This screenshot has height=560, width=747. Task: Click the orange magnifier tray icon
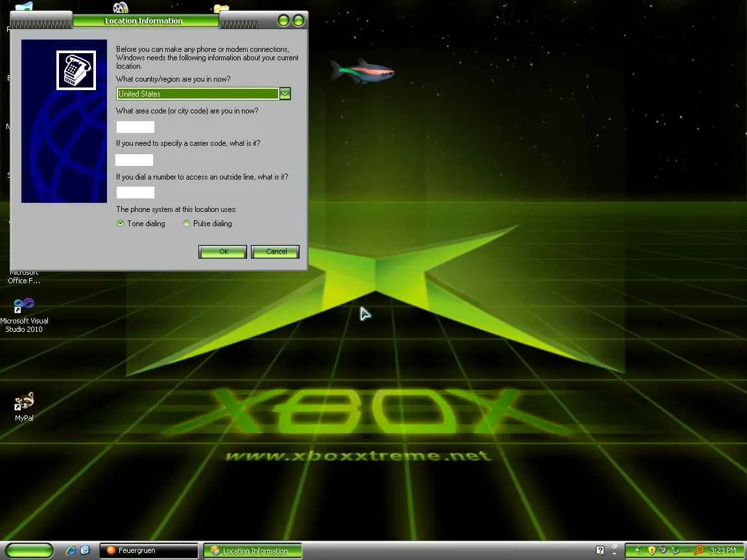[699, 550]
